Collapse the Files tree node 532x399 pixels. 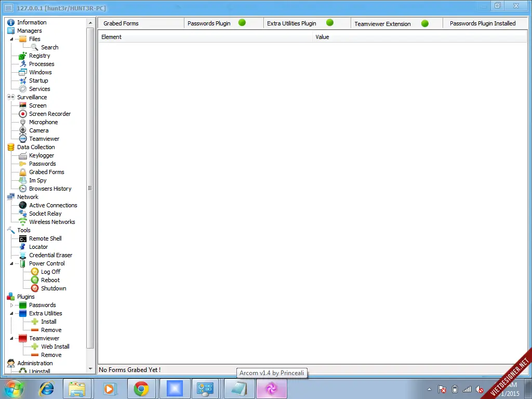(11, 39)
